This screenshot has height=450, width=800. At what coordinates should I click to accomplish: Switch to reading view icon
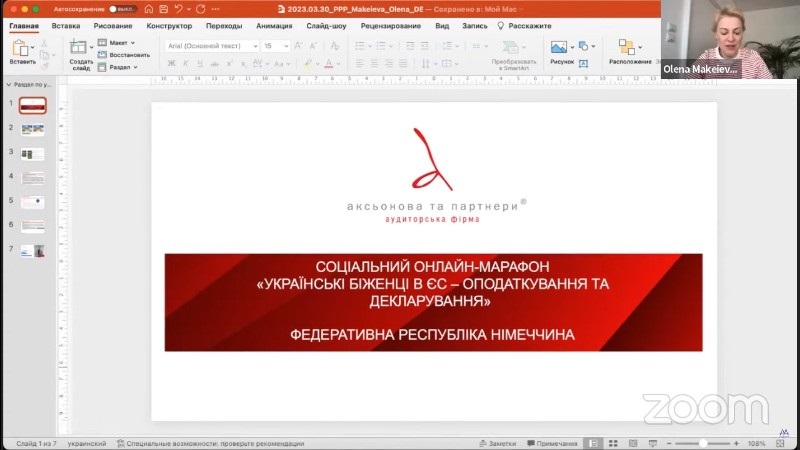click(633, 443)
